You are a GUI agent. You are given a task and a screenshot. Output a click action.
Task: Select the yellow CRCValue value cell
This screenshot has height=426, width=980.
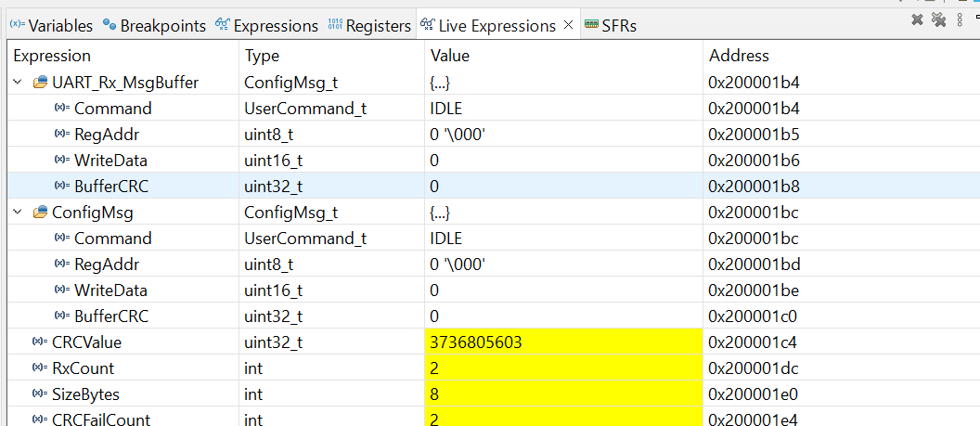[x=562, y=342]
